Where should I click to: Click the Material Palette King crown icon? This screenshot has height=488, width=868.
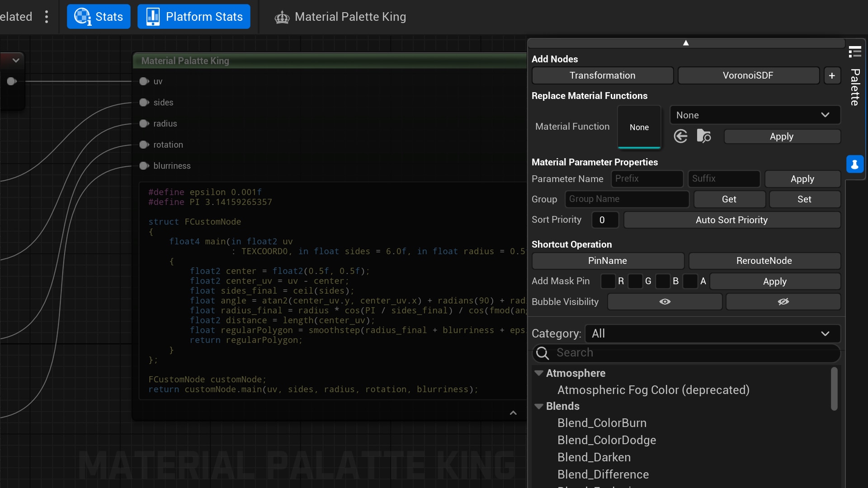pos(281,17)
